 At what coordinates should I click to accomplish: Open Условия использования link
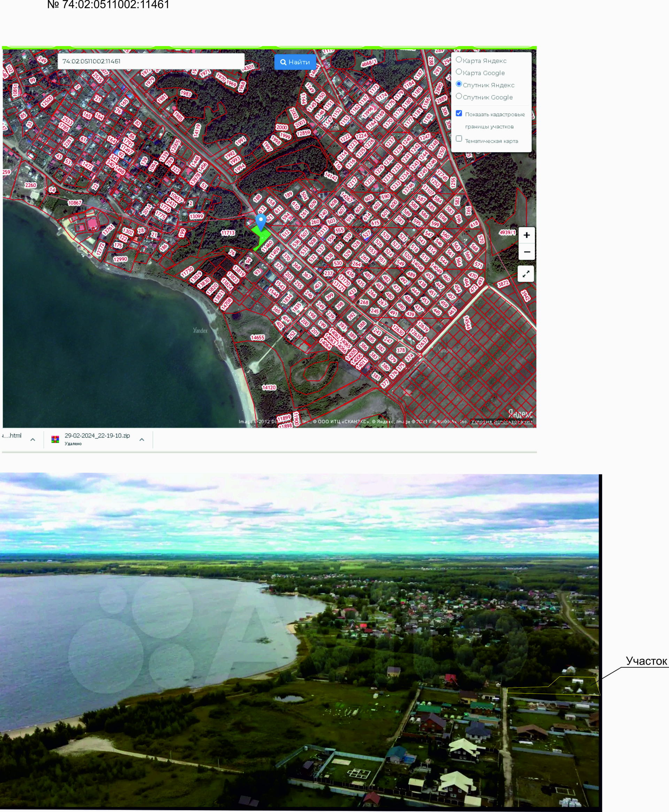point(501,422)
